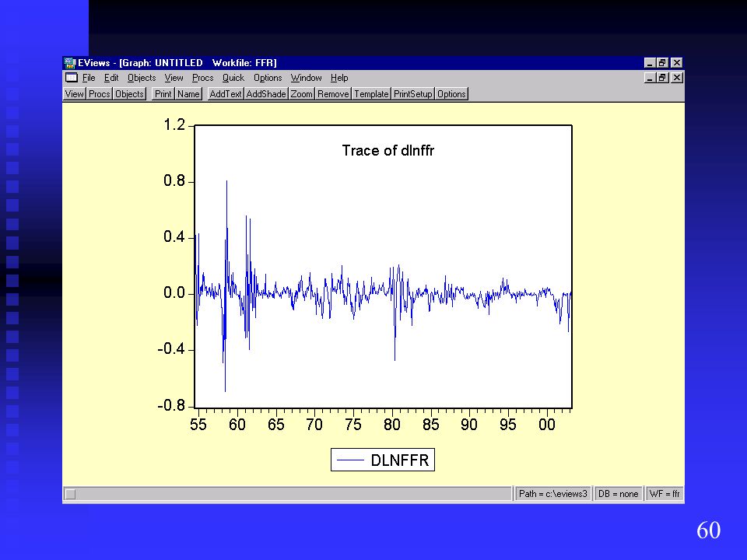Click the Name toolbar button
The image size is (747, 560).
coord(188,94)
